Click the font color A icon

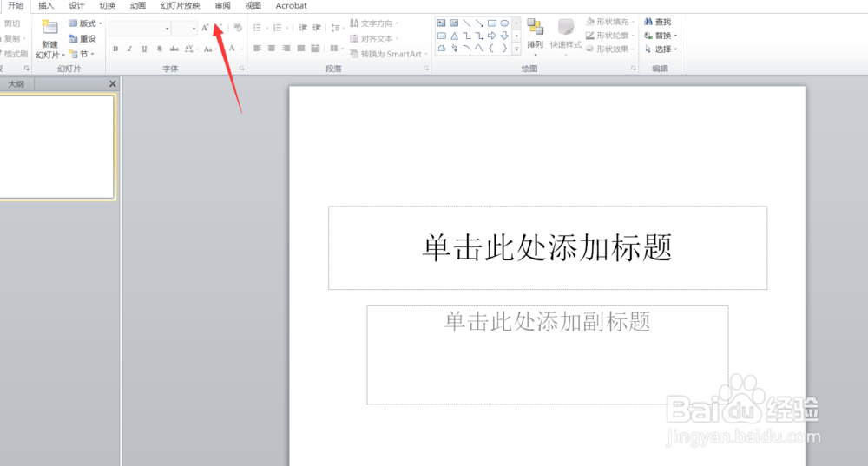point(232,49)
